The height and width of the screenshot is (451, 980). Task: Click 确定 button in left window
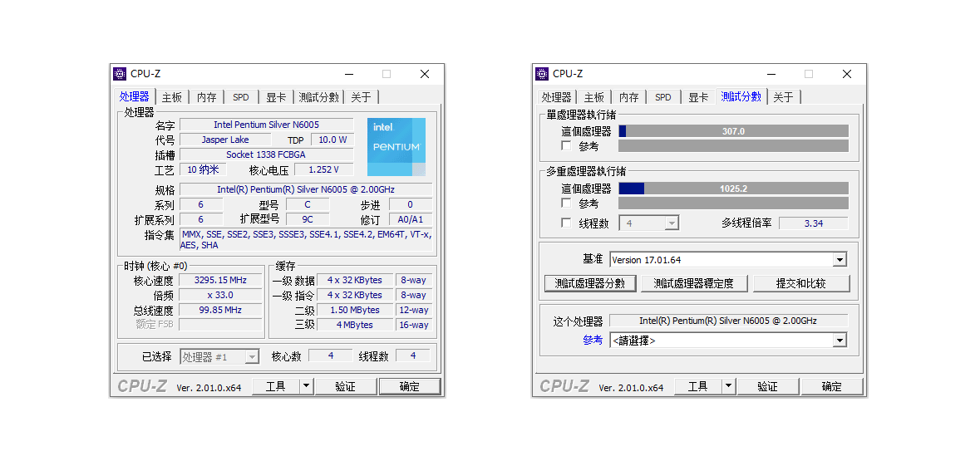click(410, 386)
